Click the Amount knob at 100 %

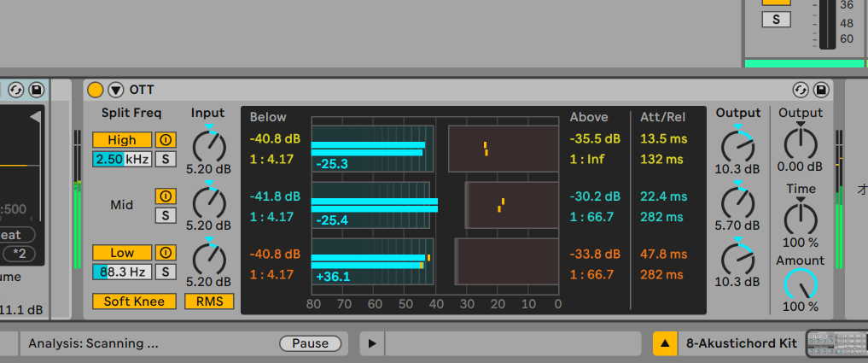click(801, 285)
